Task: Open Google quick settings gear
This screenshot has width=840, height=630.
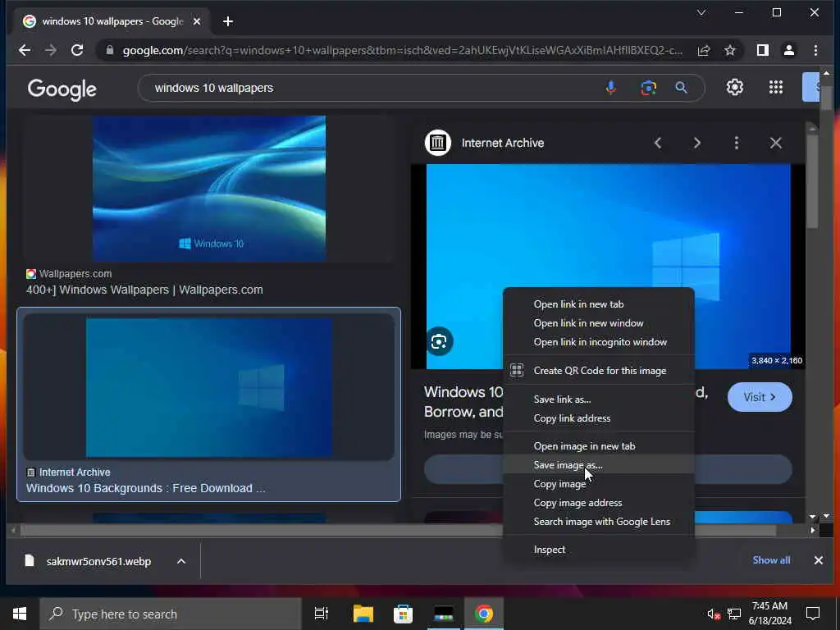Action: click(x=734, y=87)
